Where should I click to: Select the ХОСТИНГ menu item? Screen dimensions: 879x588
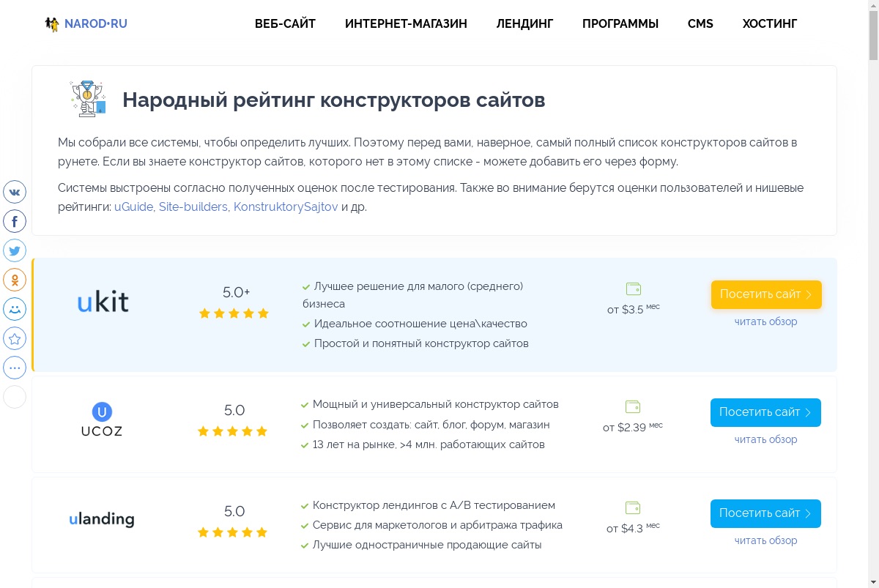click(770, 23)
